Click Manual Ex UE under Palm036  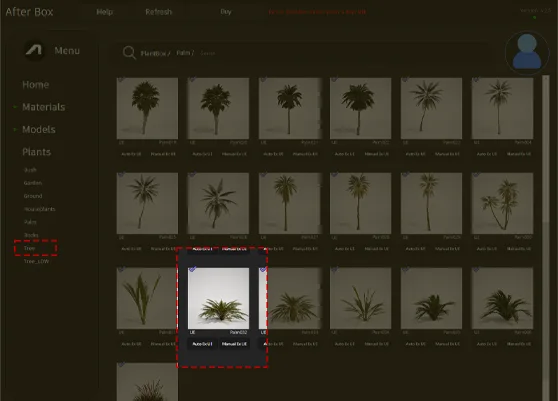518,344
